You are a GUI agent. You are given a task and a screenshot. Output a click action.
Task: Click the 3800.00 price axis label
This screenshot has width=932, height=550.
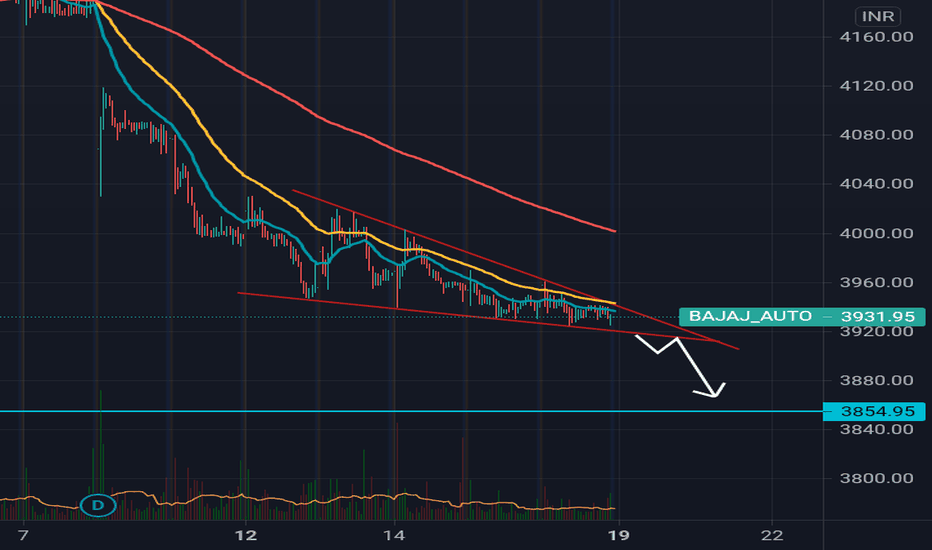pyautogui.click(x=876, y=478)
